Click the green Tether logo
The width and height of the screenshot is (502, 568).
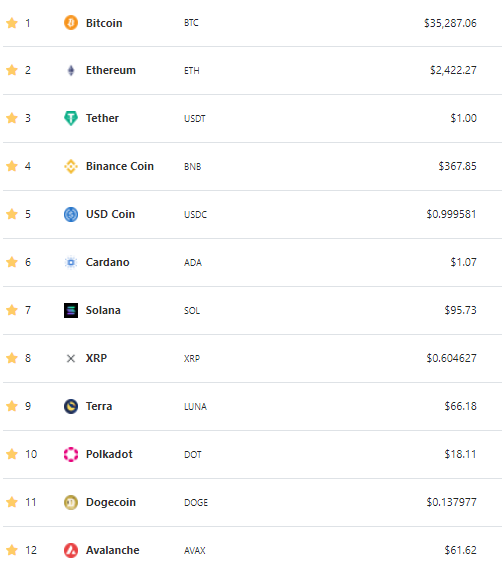71,118
